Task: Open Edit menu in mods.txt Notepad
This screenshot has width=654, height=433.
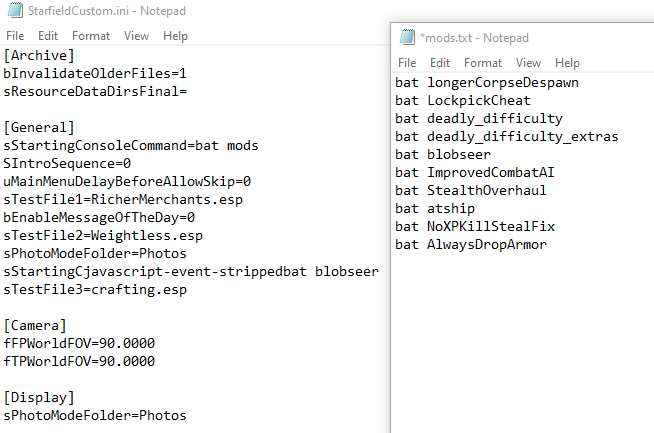Action: click(440, 63)
